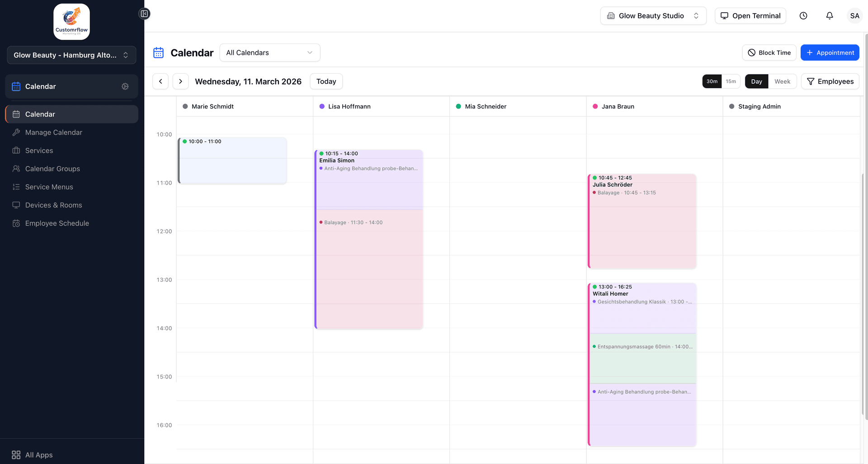Open the clock history icon in top bar
The image size is (868, 464).
803,16
